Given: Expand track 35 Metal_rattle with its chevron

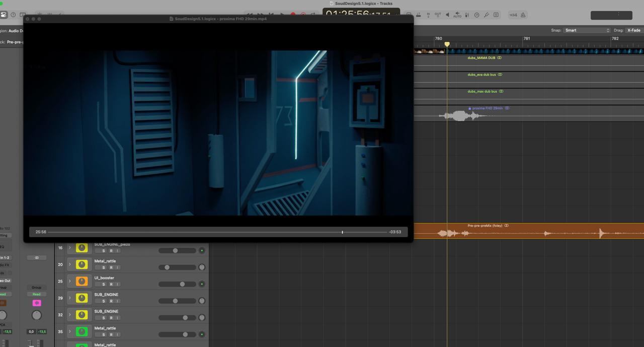Looking at the screenshot, I should [x=70, y=331].
